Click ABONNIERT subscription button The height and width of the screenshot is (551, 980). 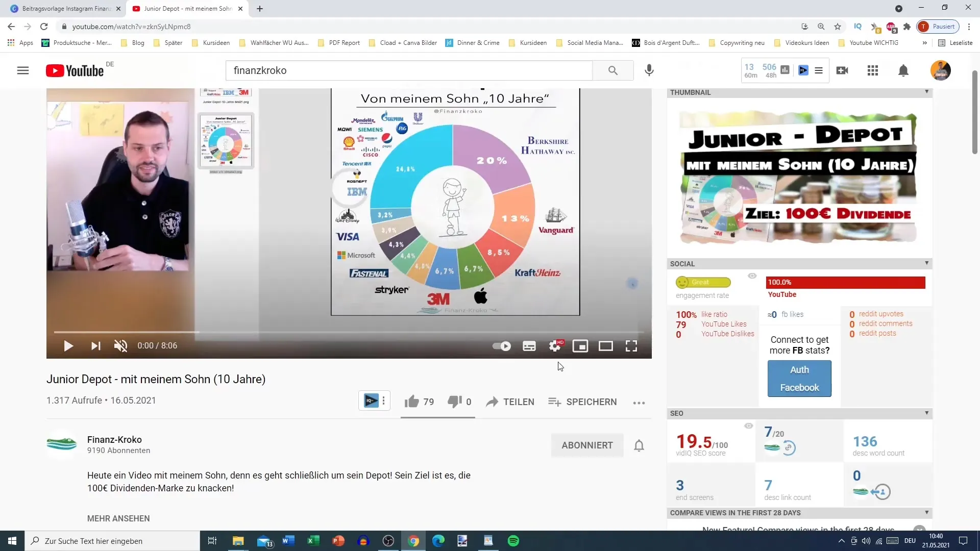(587, 445)
